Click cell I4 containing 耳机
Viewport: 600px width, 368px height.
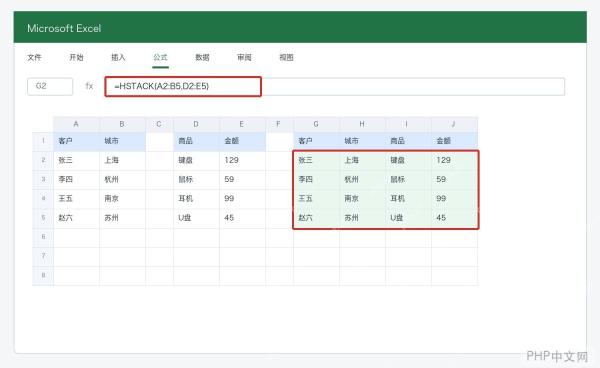[408, 199]
